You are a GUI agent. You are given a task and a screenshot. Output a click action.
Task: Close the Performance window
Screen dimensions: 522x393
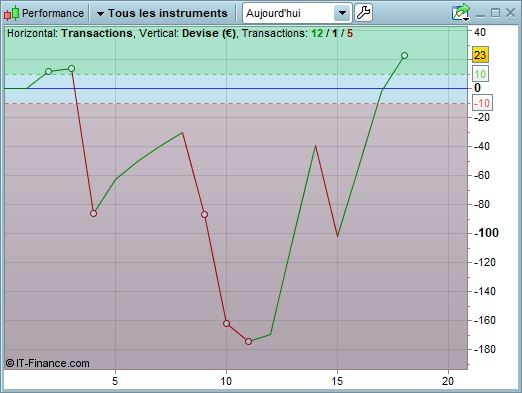pyautogui.click(x=510, y=13)
